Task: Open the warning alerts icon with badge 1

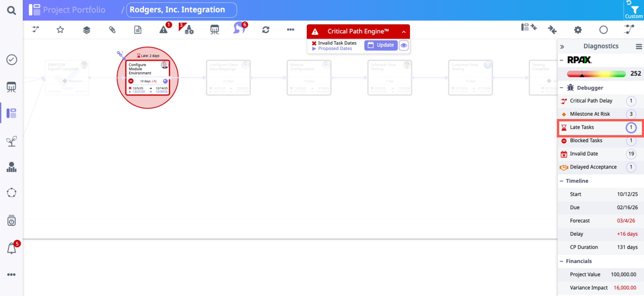Action: (x=164, y=30)
